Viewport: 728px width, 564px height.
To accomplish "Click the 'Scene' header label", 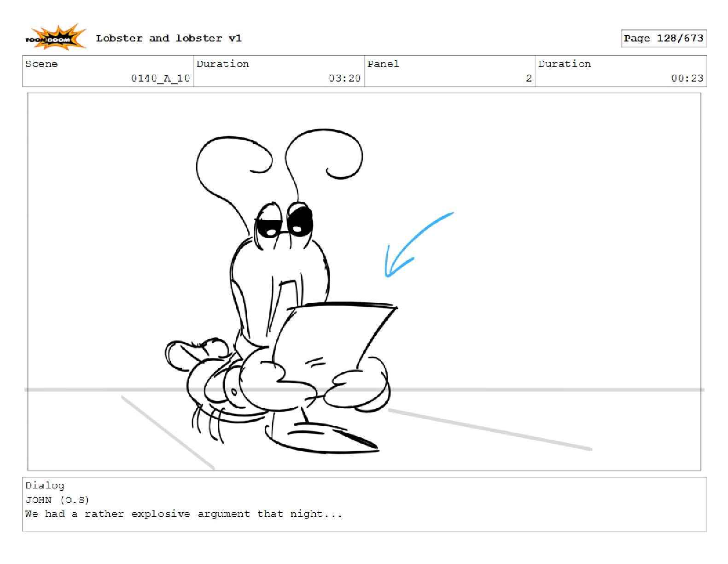I will point(41,64).
